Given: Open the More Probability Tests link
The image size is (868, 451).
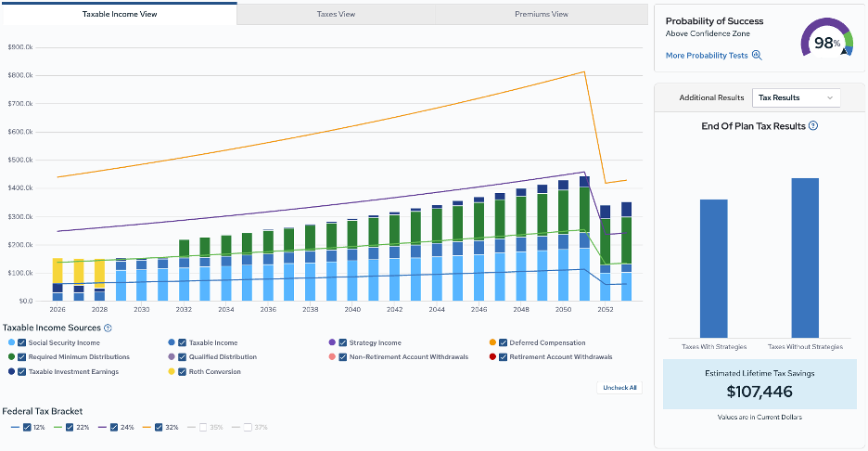Looking at the screenshot, I should coord(707,56).
